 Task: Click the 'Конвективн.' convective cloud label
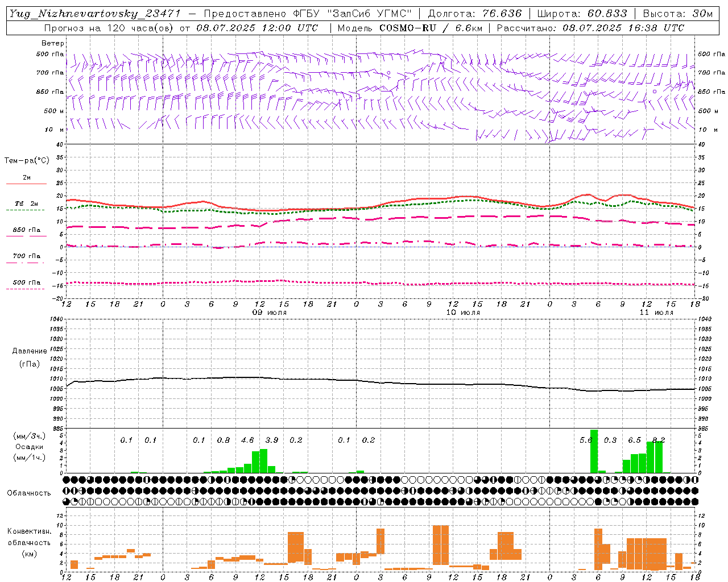click(29, 531)
